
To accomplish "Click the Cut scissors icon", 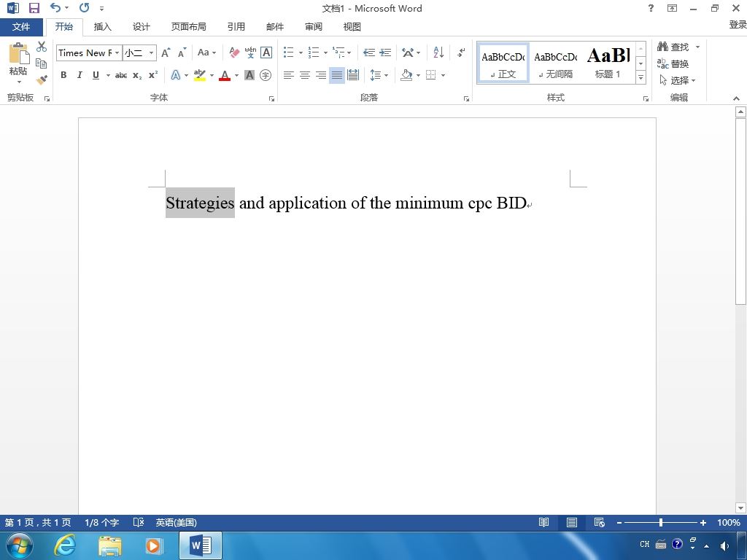I will [42, 46].
